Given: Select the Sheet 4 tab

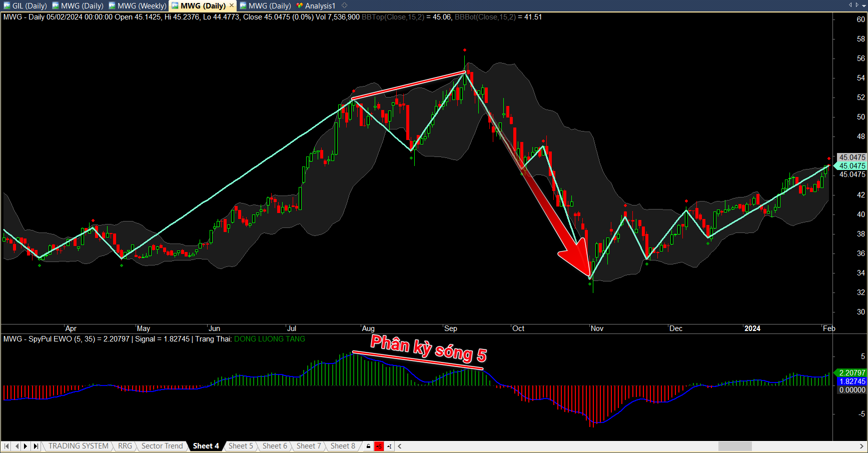Looking at the screenshot, I should pyautogui.click(x=206, y=446).
